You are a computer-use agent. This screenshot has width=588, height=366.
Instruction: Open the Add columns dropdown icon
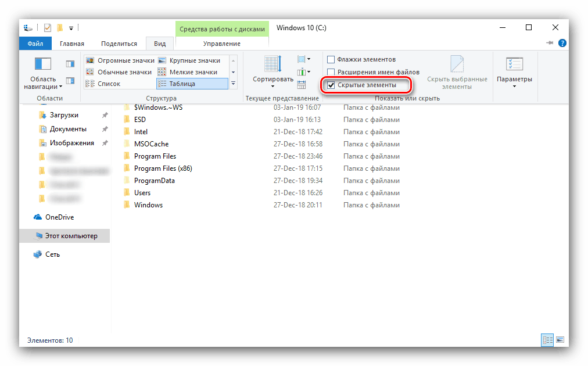(304, 72)
